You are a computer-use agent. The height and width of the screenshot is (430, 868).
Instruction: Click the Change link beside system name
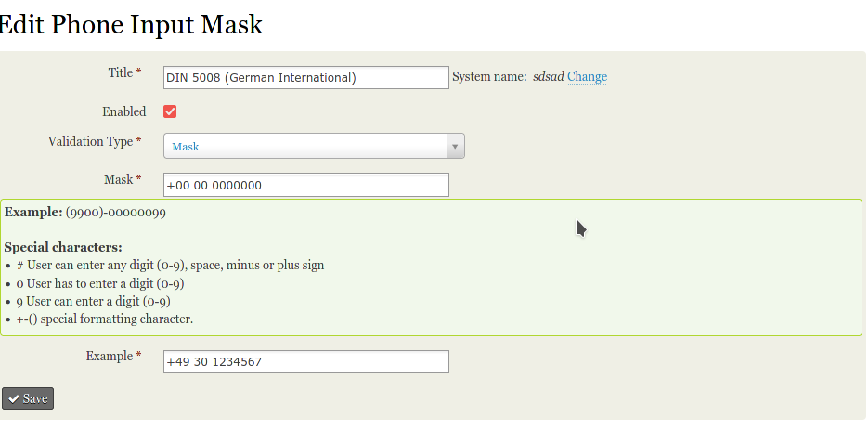pos(587,77)
